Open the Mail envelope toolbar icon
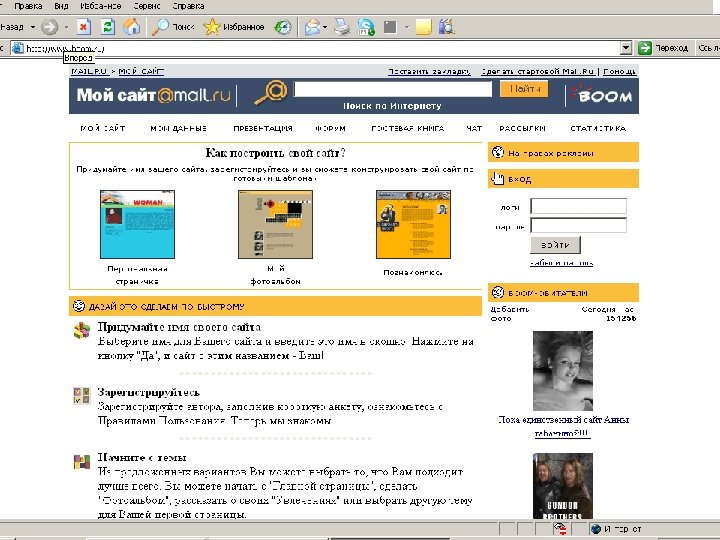 coord(312,27)
